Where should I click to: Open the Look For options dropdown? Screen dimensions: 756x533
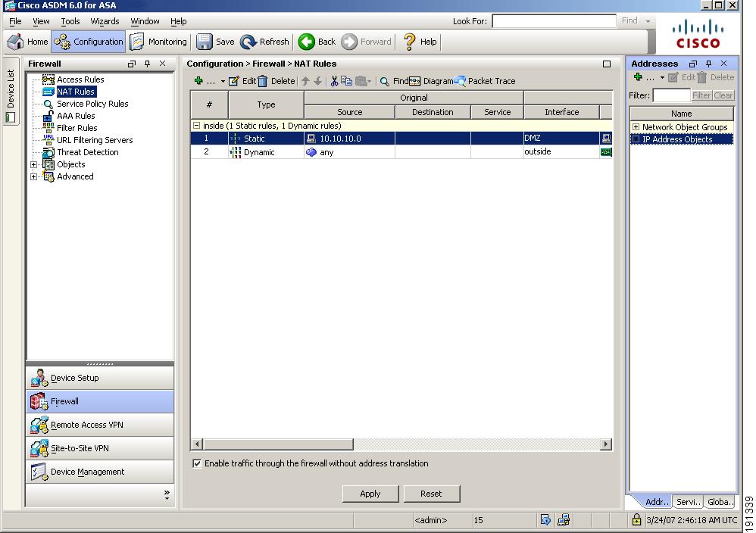coord(648,21)
